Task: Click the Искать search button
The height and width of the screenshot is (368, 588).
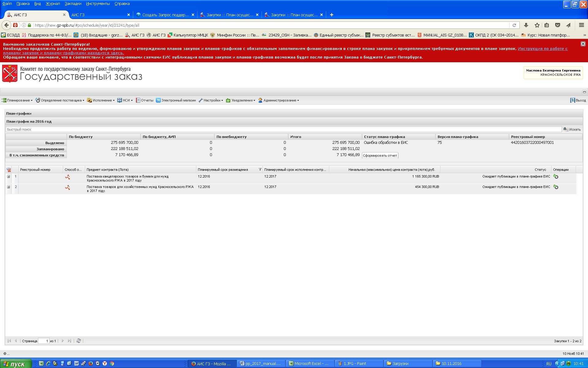Action: (x=572, y=129)
